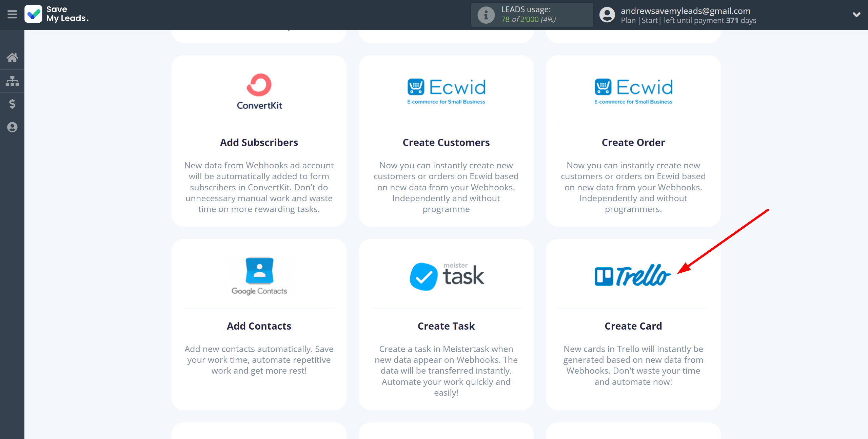Click the andrewsavemyleads@gmail.com account text
The image size is (868, 439).
[x=686, y=11]
